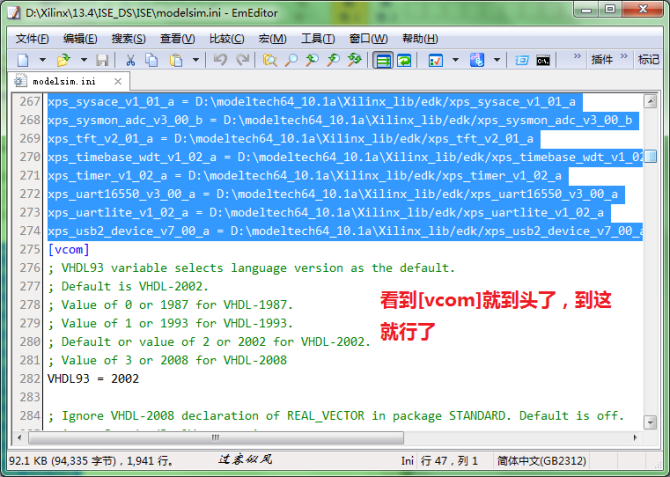The image size is (670, 477).
Task: Click the horizontal scrollbar left arrow
Action: click(x=19, y=438)
